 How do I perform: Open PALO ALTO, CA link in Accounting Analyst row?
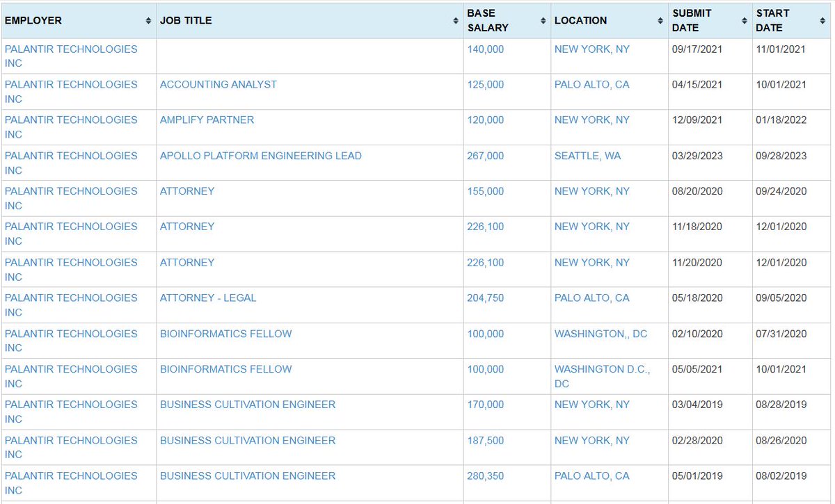[592, 84]
